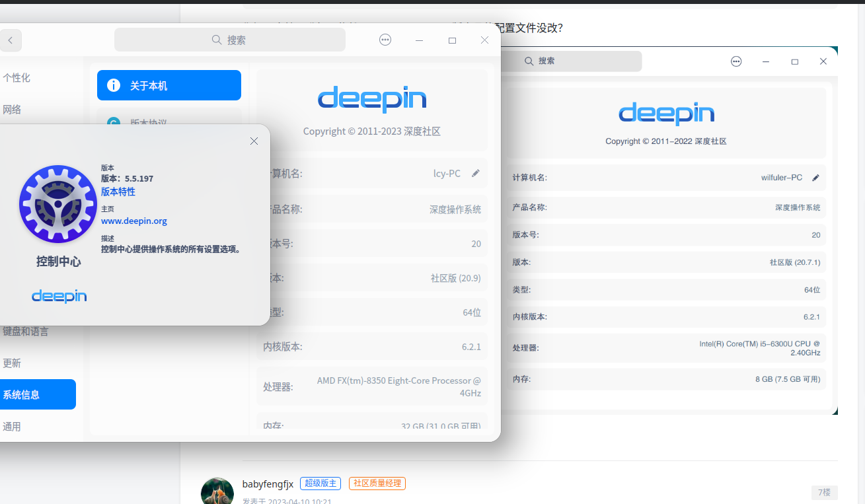Edit computer name lcy-PC with the pencil

[x=476, y=173]
